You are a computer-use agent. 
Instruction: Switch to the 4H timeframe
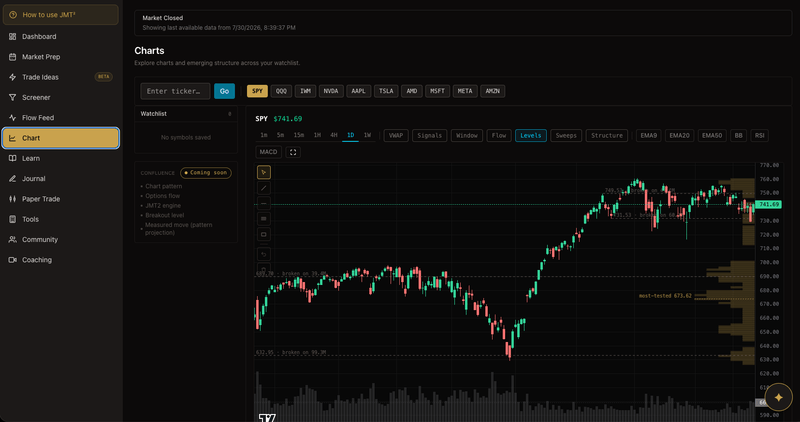click(x=334, y=135)
